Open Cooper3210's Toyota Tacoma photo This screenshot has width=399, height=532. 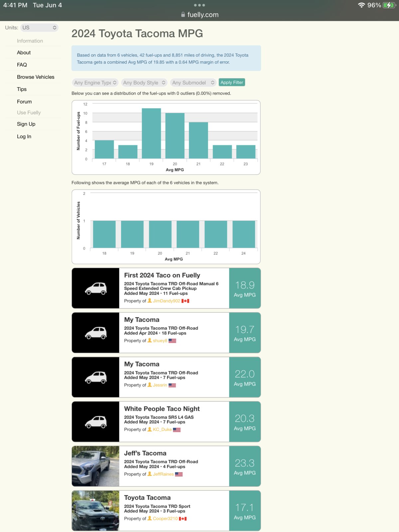coord(96,511)
